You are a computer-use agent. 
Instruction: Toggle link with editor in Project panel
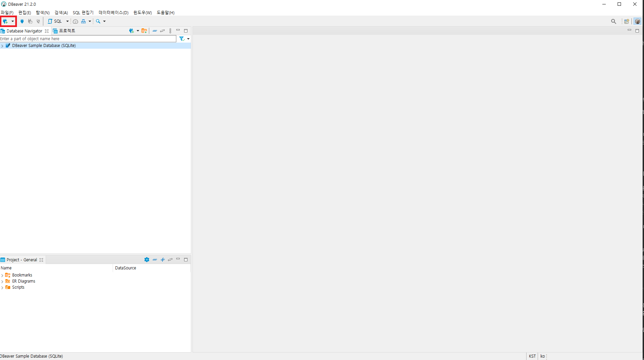tap(170, 260)
